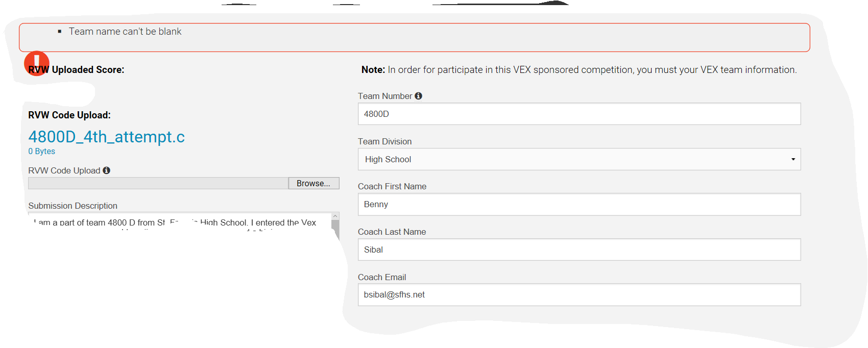Click the Team Number info icon
Image resolution: width=868 pixels, height=348 pixels.
418,96
